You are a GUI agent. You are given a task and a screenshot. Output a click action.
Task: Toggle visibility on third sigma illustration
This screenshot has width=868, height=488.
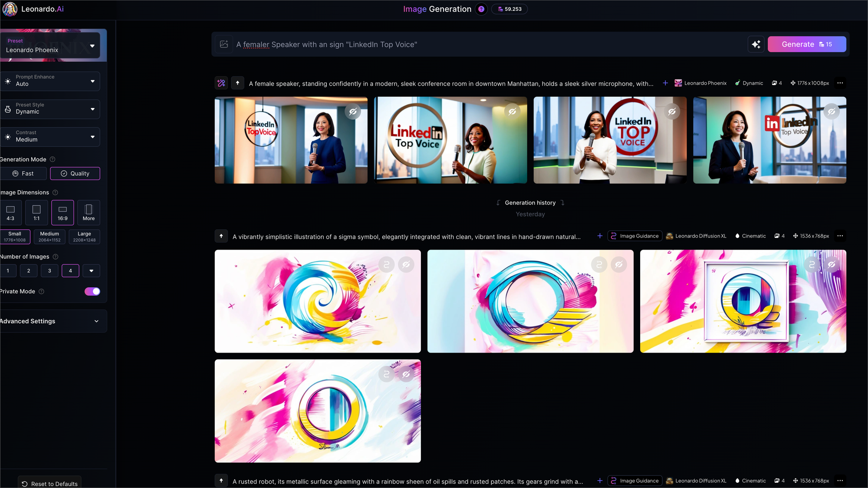[832, 264]
